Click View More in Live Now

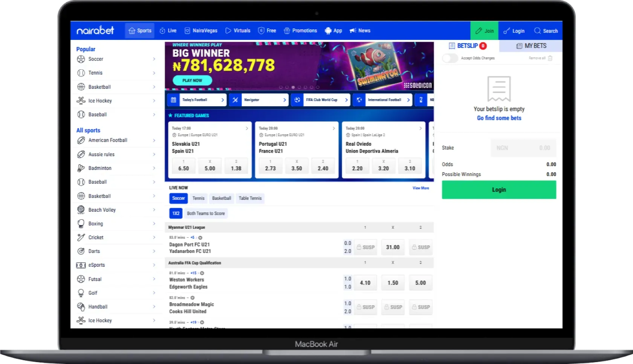pos(420,188)
